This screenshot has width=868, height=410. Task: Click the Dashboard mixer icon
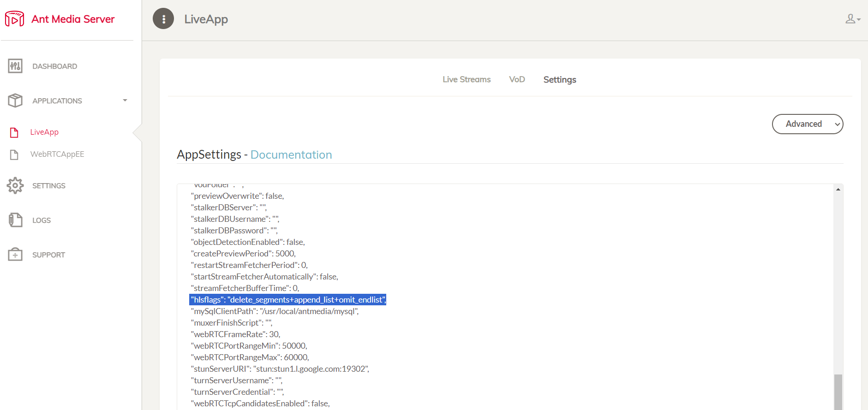(x=15, y=66)
